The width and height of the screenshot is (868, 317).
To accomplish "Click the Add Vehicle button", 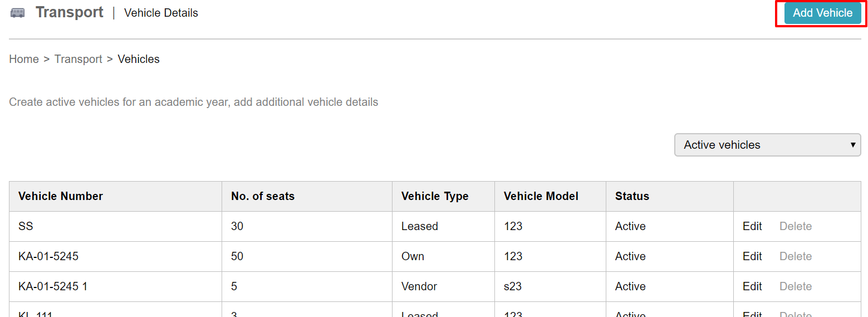I will click(822, 13).
